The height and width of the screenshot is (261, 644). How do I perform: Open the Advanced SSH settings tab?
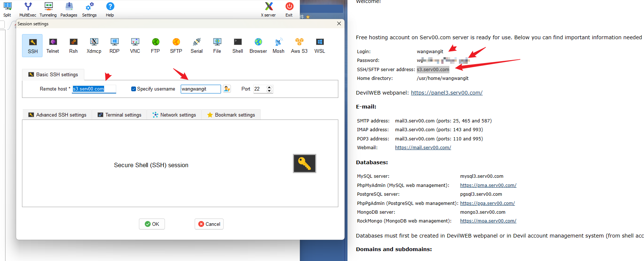[57, 115]
